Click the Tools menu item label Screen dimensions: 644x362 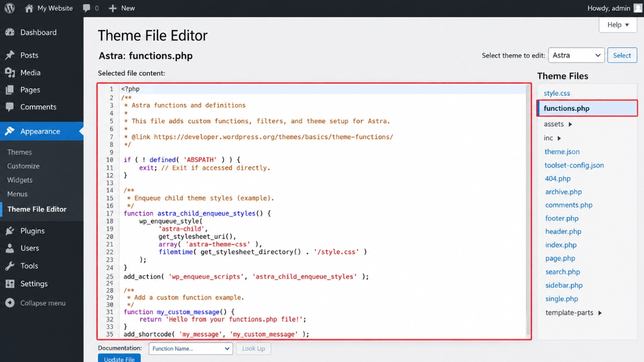point(29,266)
